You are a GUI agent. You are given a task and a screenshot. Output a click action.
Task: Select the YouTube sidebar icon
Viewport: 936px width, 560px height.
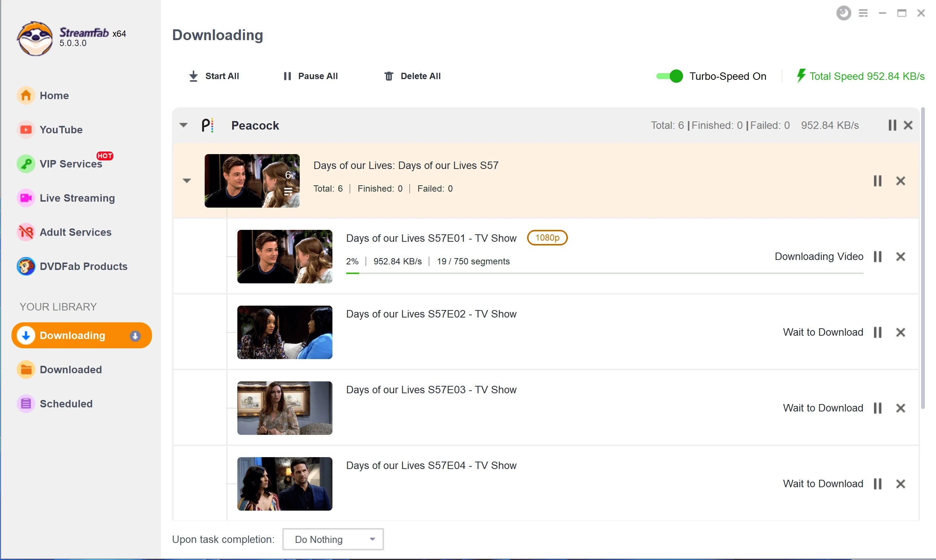[25, 129]
